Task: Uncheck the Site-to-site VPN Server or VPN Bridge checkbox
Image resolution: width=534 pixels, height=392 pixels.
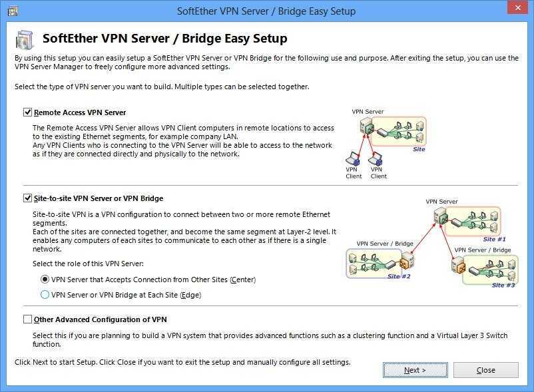Action: [27, 198]
